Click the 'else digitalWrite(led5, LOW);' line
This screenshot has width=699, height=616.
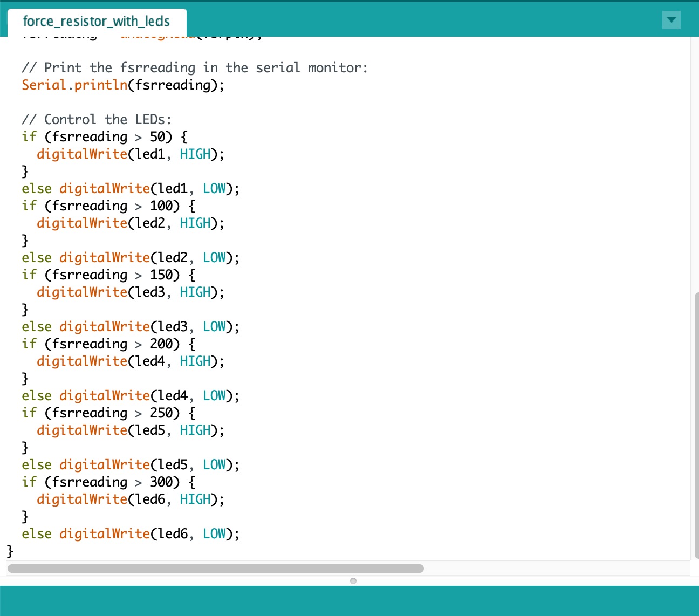(x=131, y=465)
